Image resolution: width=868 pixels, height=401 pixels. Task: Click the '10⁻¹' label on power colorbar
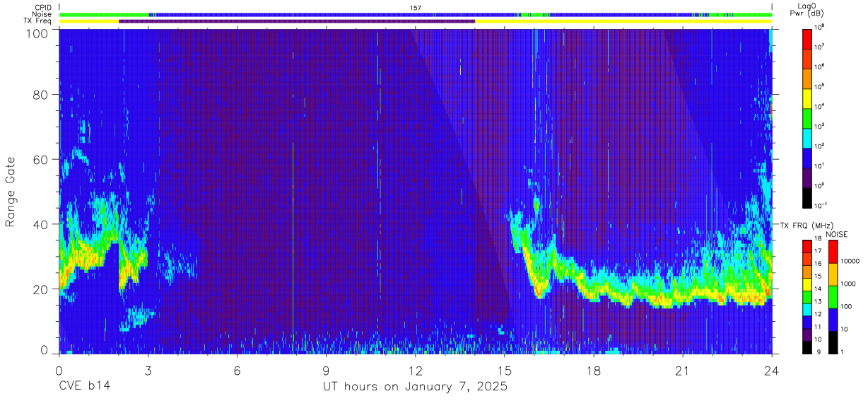pos(820,205)
